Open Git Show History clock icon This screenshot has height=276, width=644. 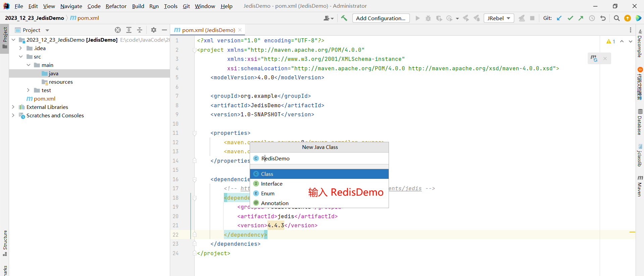pyautogui.click(x=592, y=18)
